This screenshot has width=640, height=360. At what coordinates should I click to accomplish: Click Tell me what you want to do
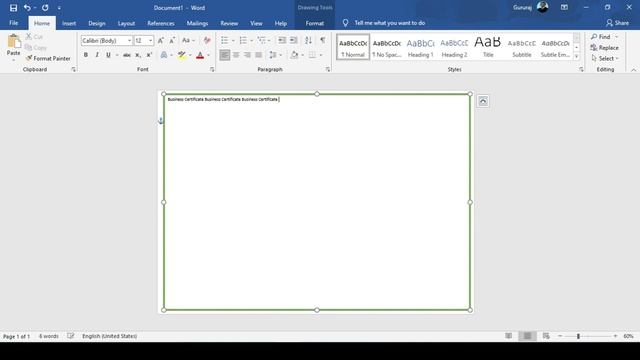(x=389, y=23)
